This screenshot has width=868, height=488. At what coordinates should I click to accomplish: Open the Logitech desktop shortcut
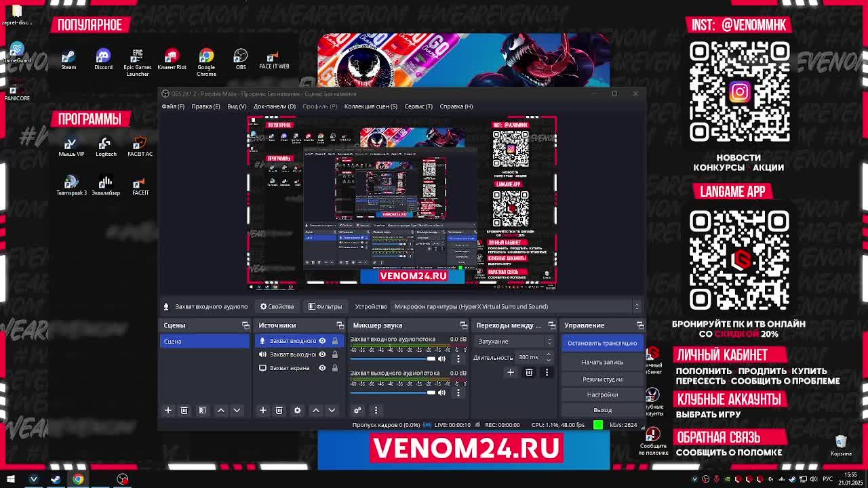coord(106,146)
